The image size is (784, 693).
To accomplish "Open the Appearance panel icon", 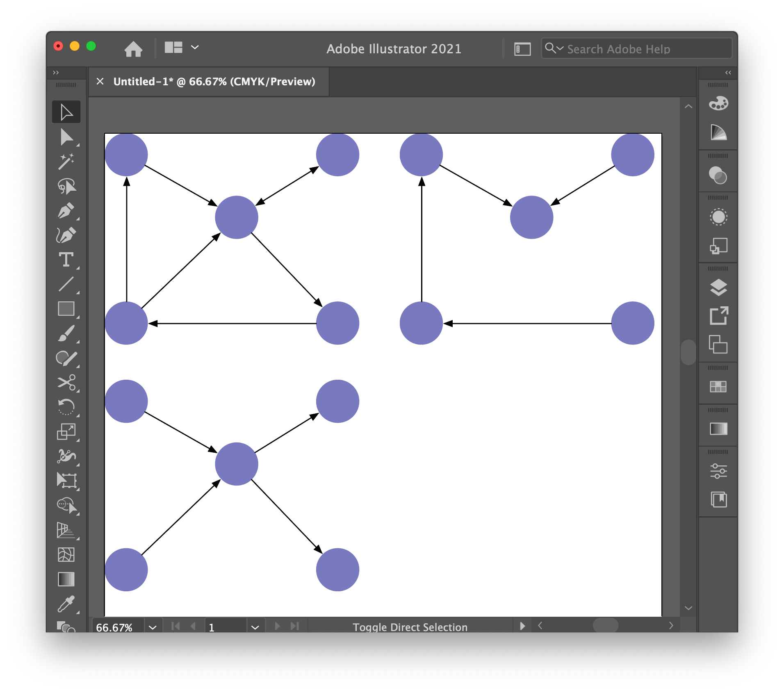I will tap(718, 217).
